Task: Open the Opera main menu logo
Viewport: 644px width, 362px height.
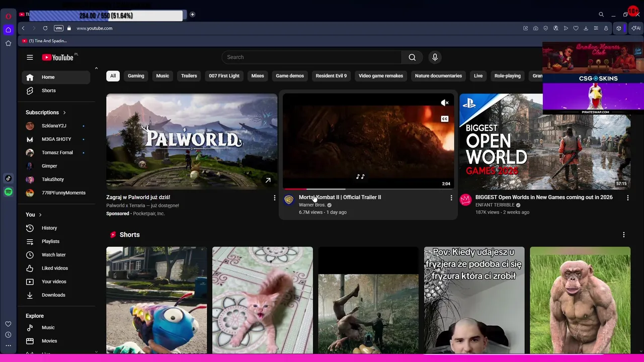Action: pyautogui.click(x=8, y=16)
